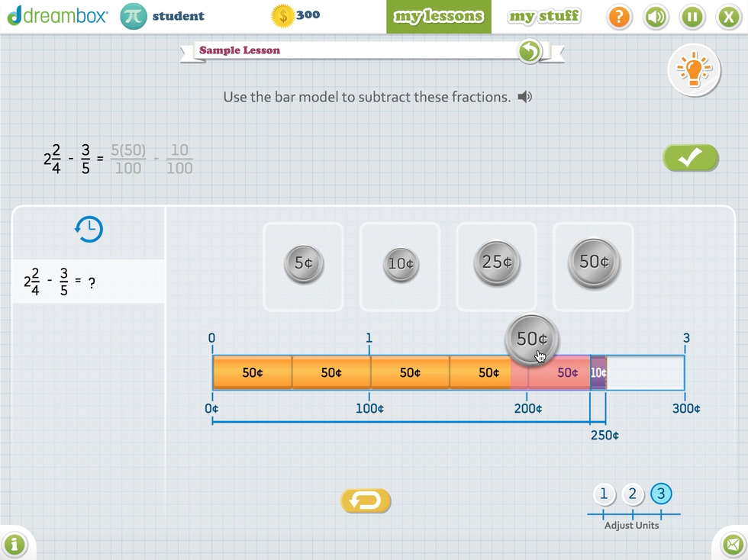This screenshot has width=748, height=560.
Task: Click the 5(50)/100 fraction in the equation
Action: (128, 159)
